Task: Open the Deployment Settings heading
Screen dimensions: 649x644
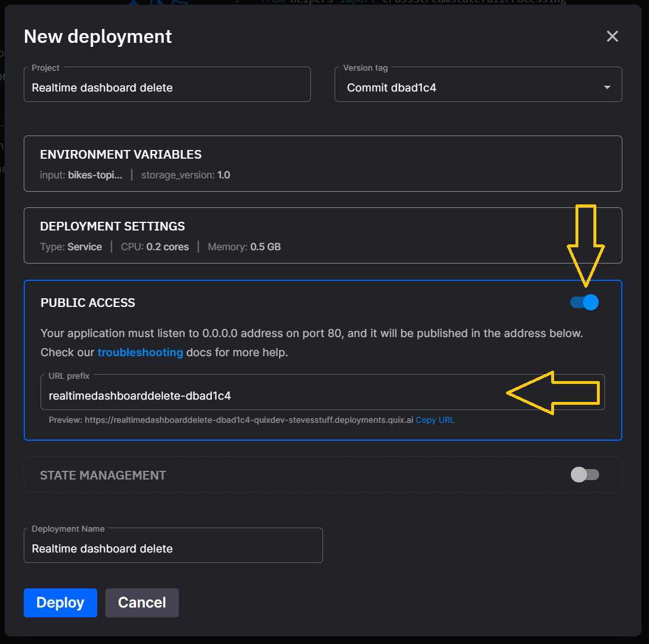Action: [112, 226]
